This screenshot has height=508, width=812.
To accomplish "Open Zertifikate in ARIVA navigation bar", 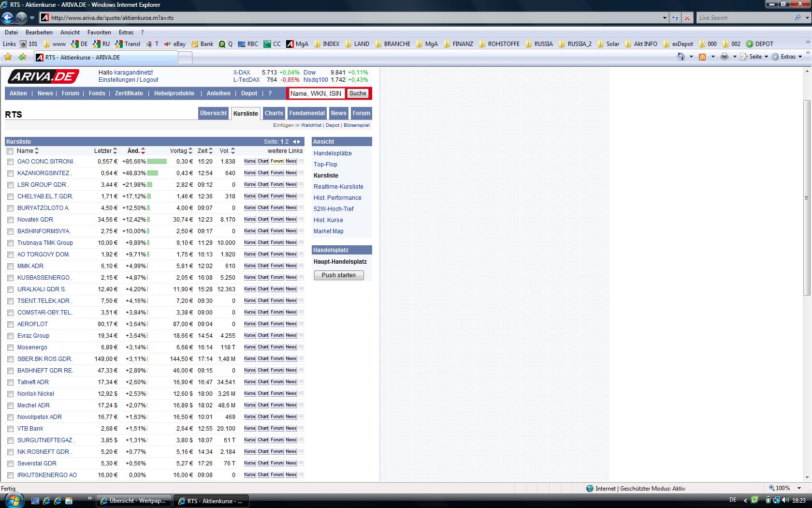I will pos(129,93).
